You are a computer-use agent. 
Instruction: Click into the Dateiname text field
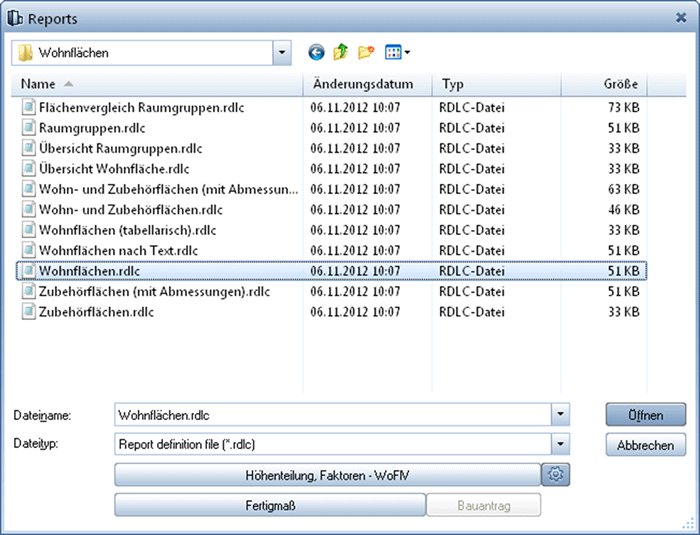333,414
